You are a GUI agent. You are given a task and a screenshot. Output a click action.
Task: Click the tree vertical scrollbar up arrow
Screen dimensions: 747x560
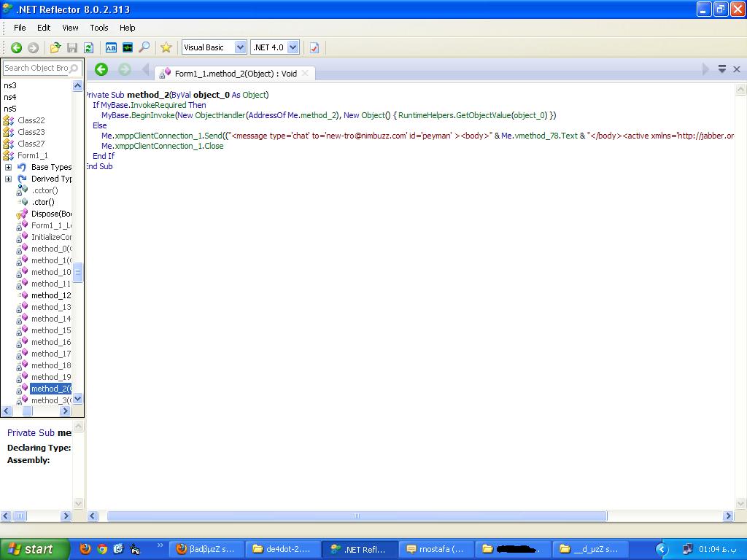77,86
